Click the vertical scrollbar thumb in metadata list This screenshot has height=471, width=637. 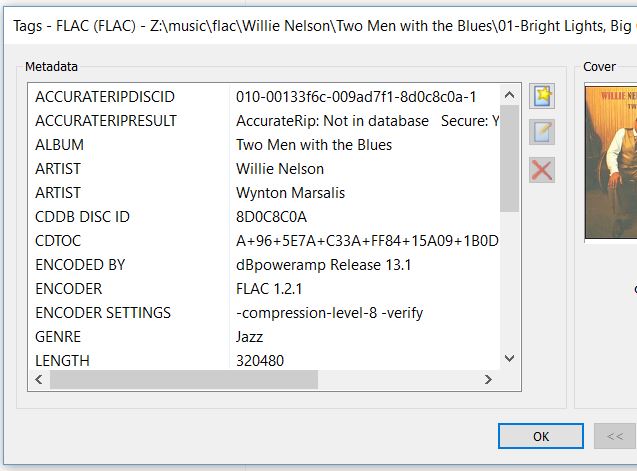(509, 158)
